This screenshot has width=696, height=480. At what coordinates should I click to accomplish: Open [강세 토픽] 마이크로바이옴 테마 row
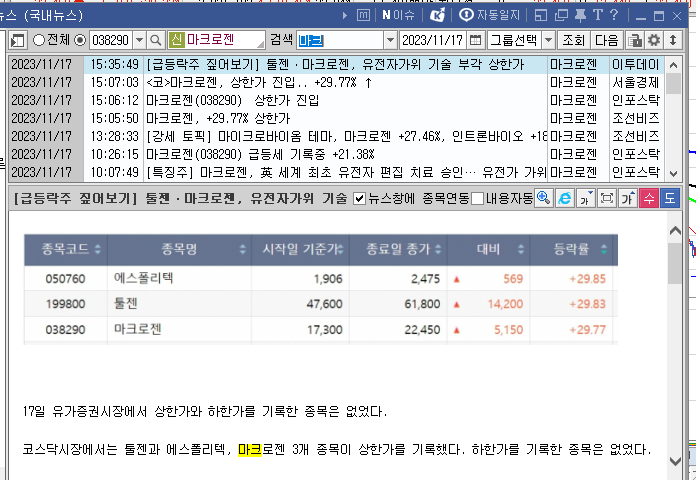(x=336, y=136)
